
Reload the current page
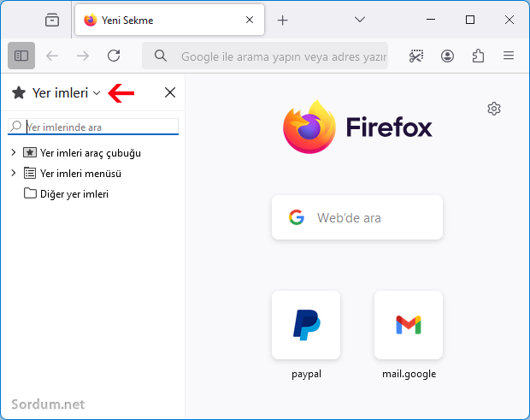click(x=114, y=56)
